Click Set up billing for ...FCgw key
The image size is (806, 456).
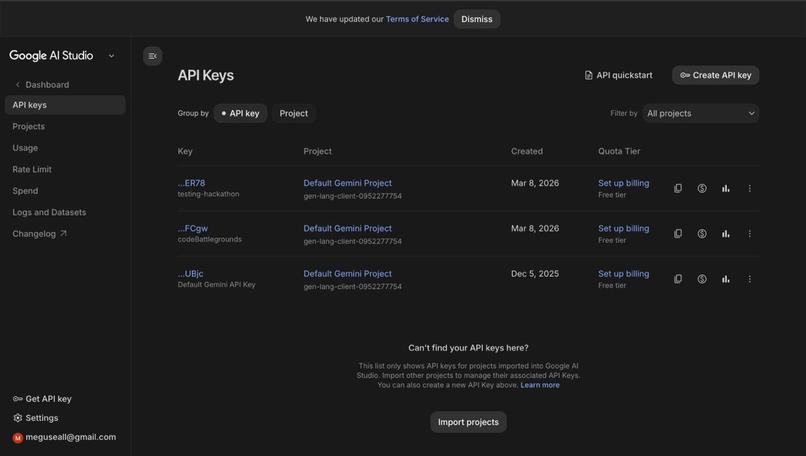[x=624, y=228]
